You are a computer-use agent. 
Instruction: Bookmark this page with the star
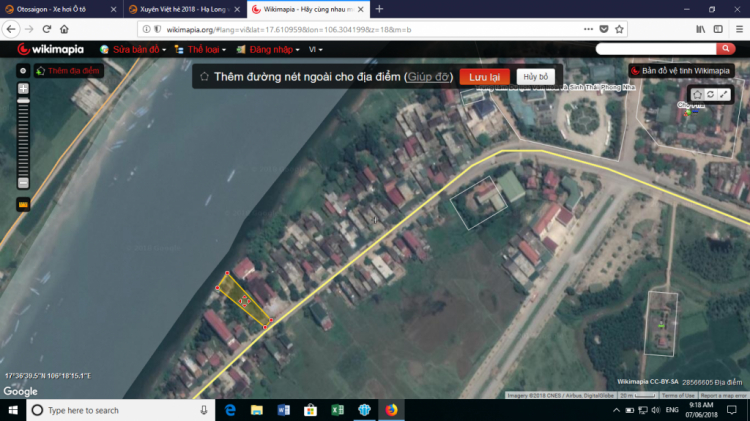(x=619, y=29)
